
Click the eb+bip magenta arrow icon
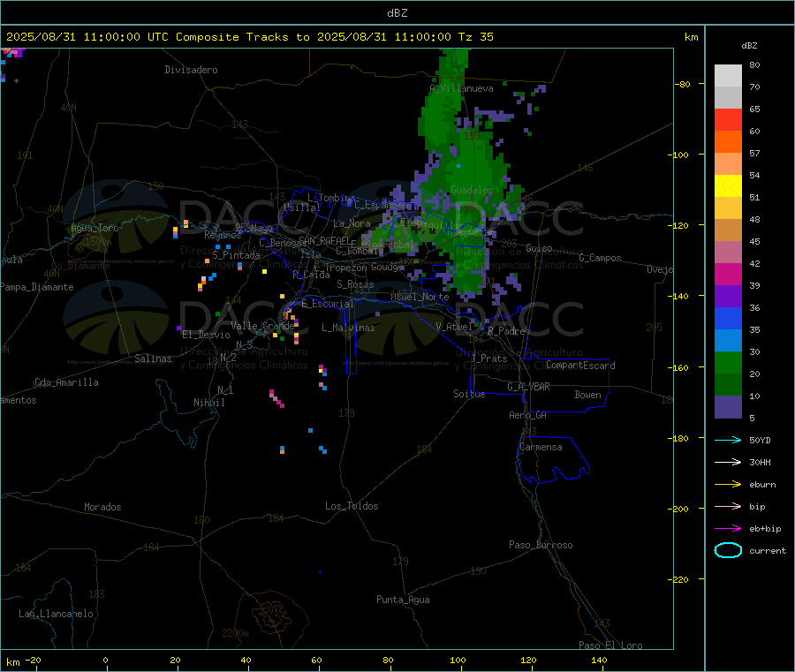[728, 529]
